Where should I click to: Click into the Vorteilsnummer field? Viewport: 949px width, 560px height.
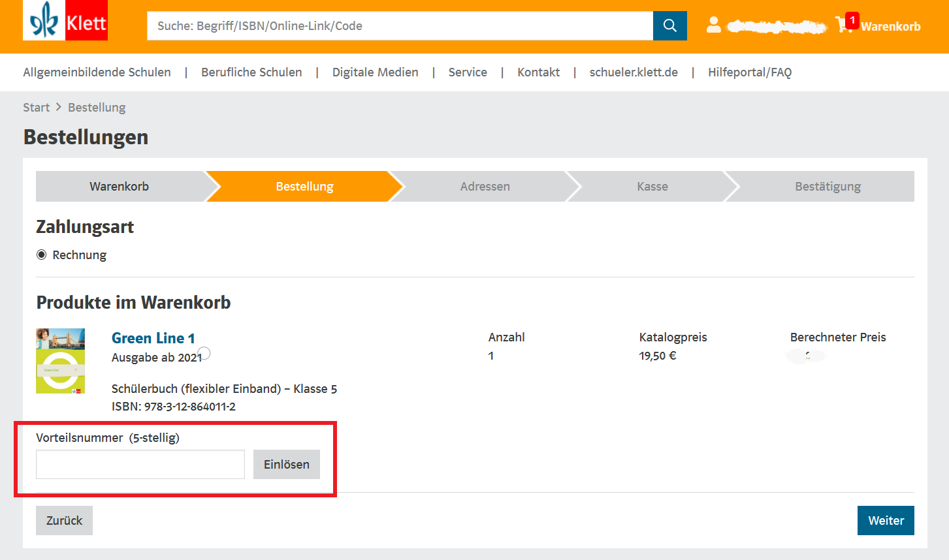click(x=140, y=464)
